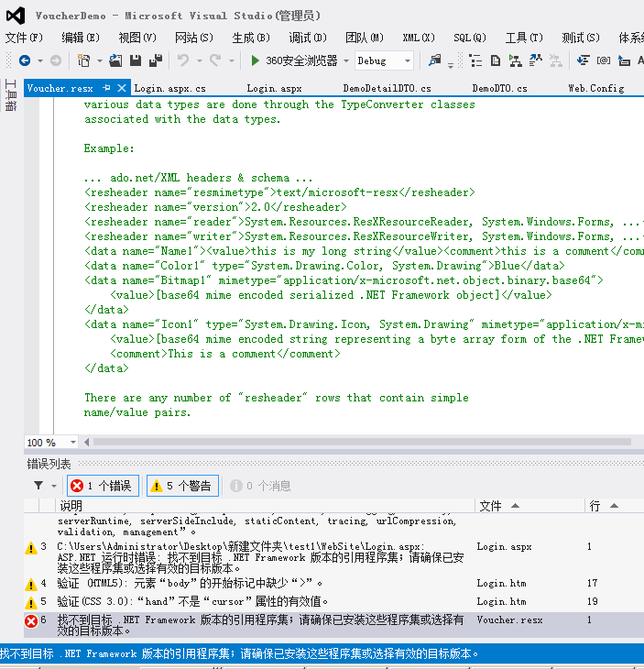Image resolution: width=644 pixels, height=669 pixels.
Task: Click the Redo arrow icon
Action: tap(215, 60)
